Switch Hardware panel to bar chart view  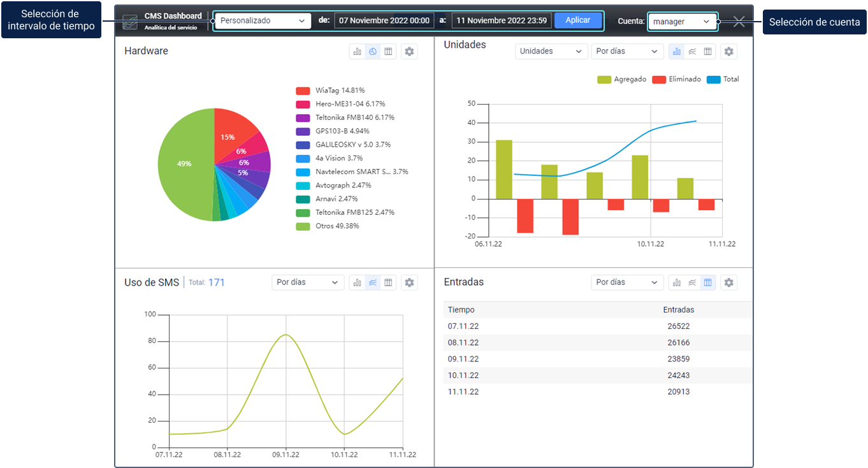click(x=358, y=52)
